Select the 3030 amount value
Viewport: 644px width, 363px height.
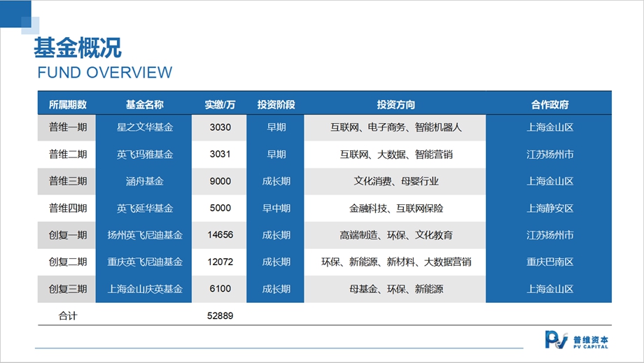tap(220, 127)
